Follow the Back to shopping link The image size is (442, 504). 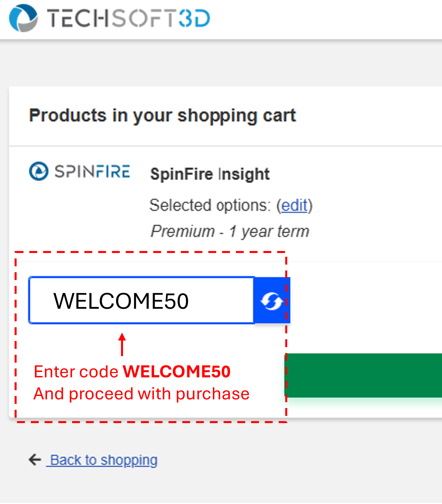[104, 460]
